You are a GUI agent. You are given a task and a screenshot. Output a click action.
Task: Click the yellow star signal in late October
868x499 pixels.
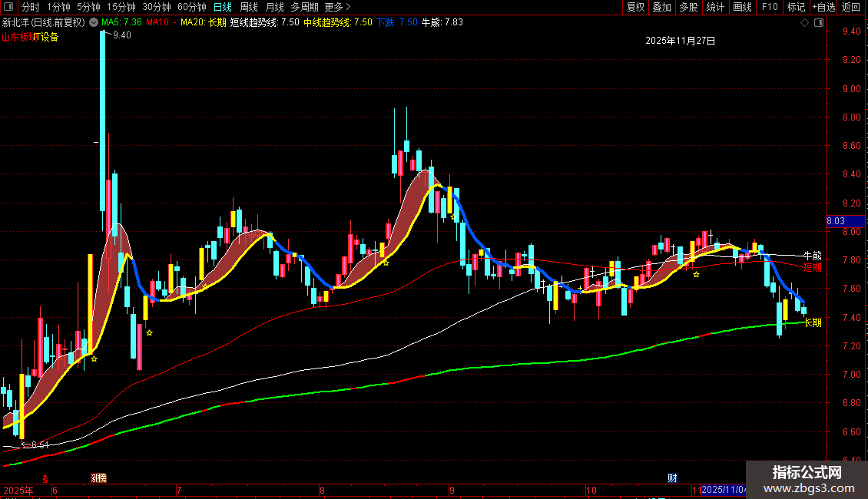click(697, 274)
